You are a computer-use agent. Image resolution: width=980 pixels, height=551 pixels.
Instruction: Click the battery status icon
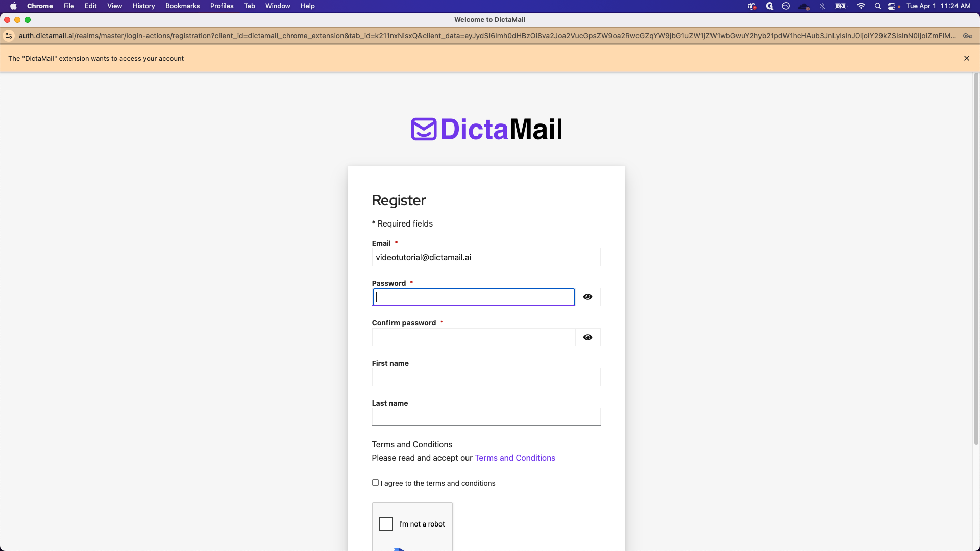click(x=841, y=6)
